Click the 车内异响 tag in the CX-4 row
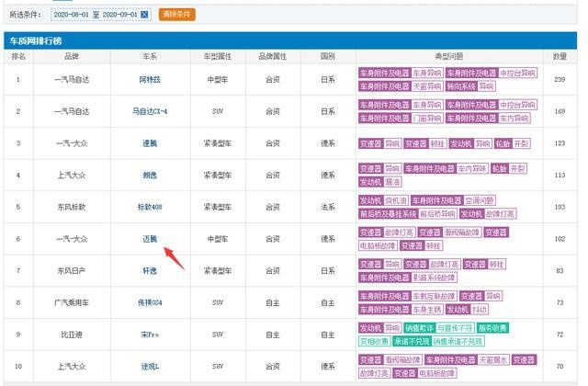The image size is (588, 386). pos(514,119)
